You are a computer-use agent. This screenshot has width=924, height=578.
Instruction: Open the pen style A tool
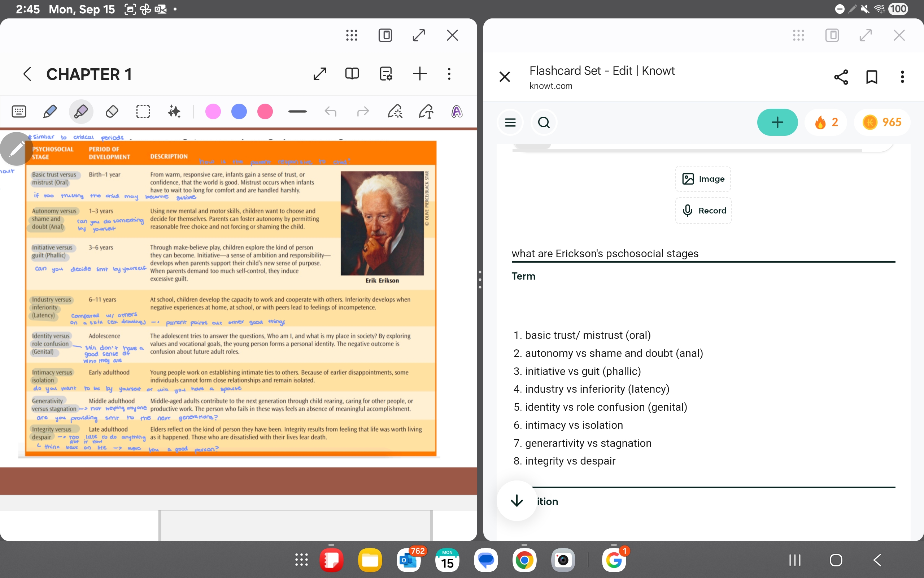(457, 112)
